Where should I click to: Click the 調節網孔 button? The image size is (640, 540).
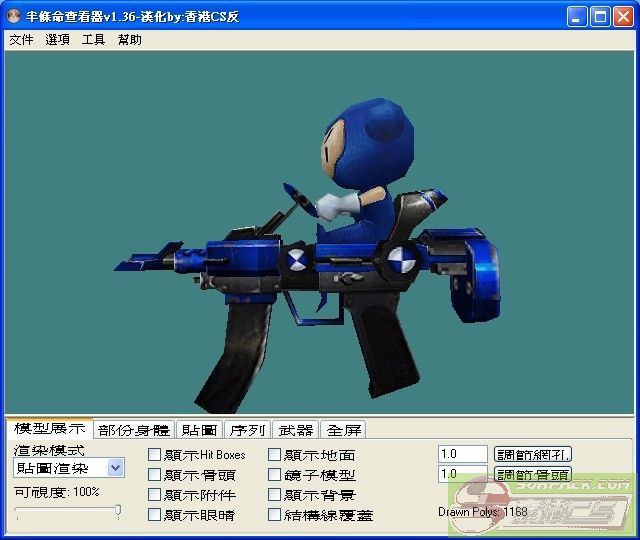point(533,455)
